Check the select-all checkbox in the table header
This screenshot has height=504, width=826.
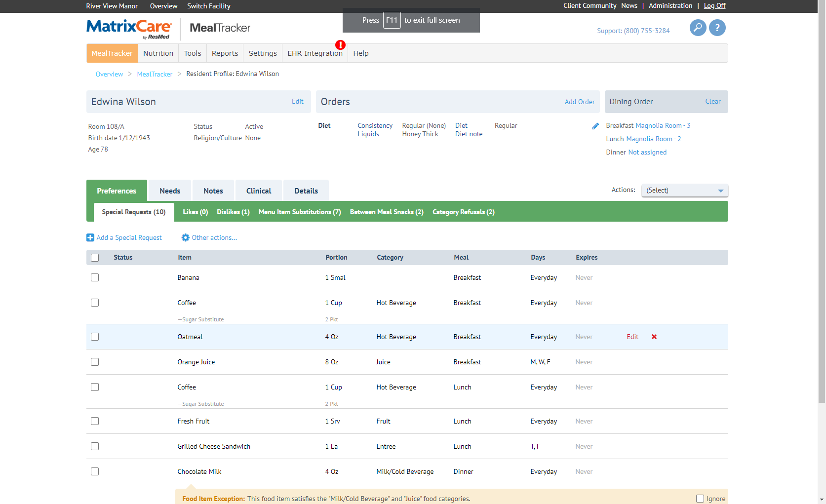pos(95,257)
